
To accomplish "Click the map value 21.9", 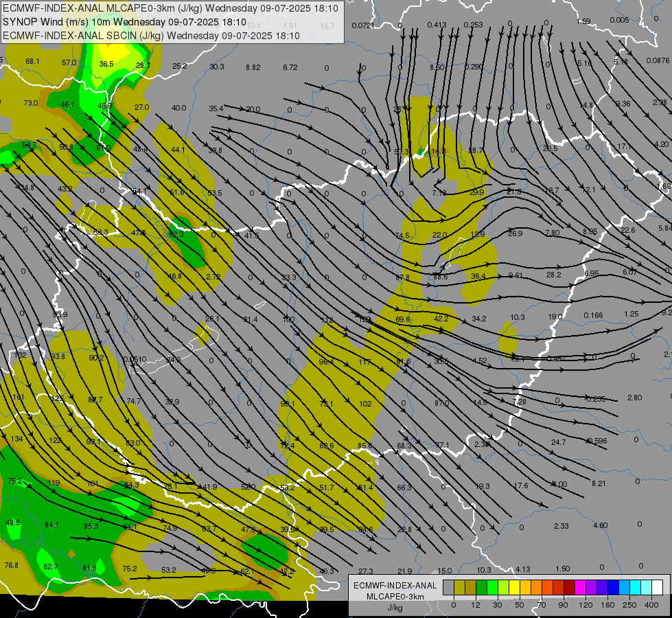I will pyautogui.click(x=404, y=571).
